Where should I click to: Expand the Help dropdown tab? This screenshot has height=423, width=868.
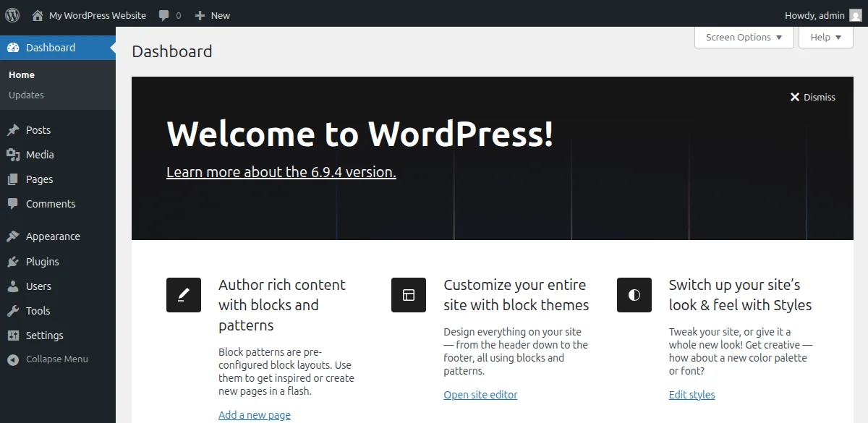(825, 38)
